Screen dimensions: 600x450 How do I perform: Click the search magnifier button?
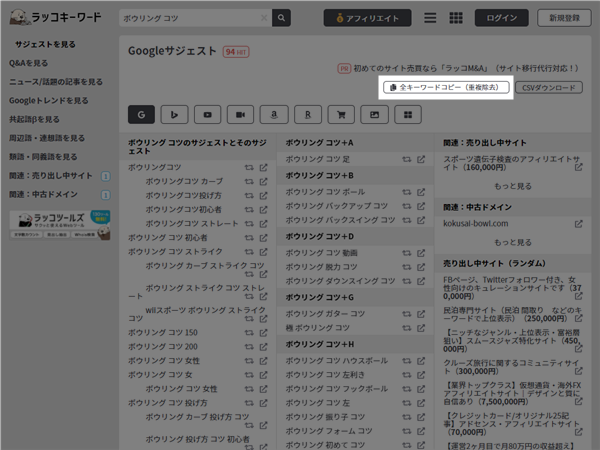[281, 18]
